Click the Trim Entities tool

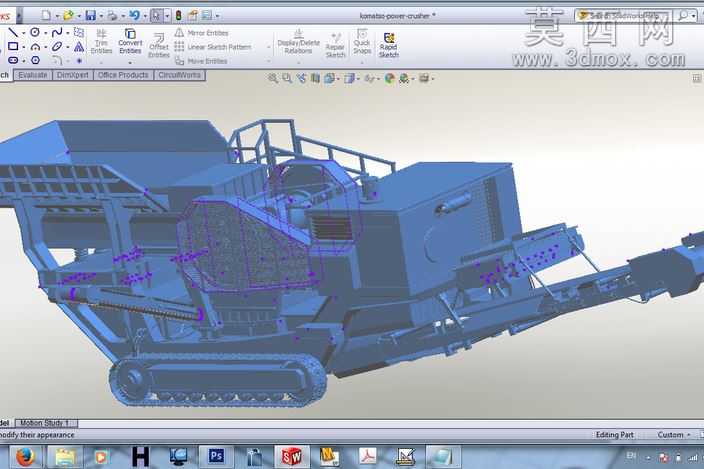point(101,41)
